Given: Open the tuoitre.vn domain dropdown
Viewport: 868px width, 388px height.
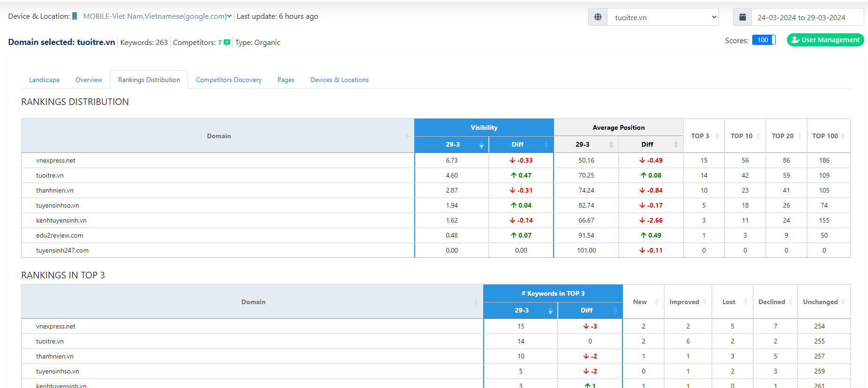Looking at the screenshot, I should (663, 17).
